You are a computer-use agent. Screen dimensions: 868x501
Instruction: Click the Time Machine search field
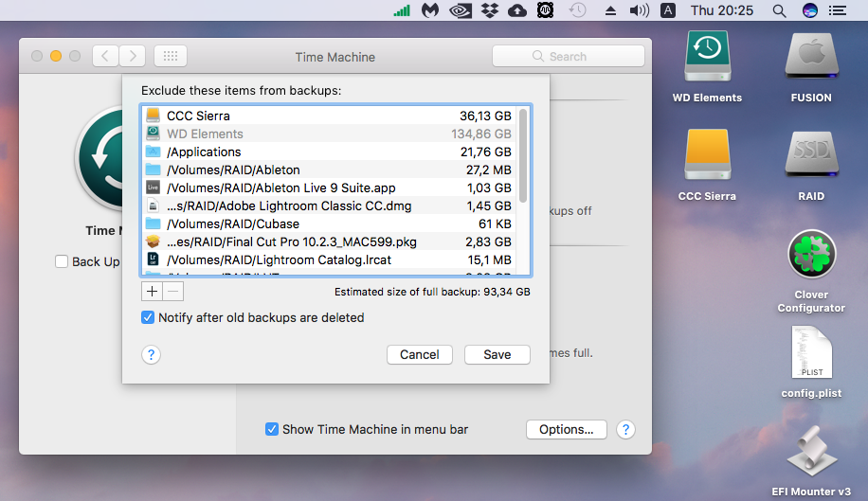[568, 57]
